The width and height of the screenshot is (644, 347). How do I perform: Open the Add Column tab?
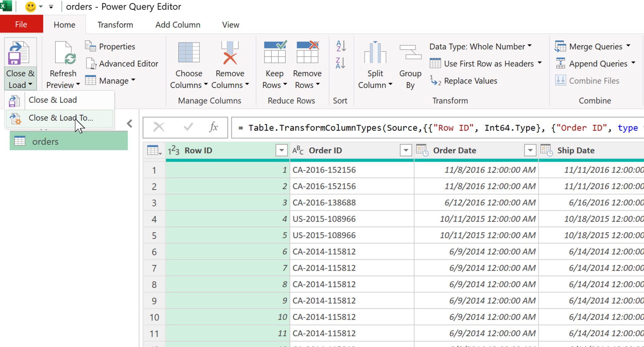tap(178, 25)
